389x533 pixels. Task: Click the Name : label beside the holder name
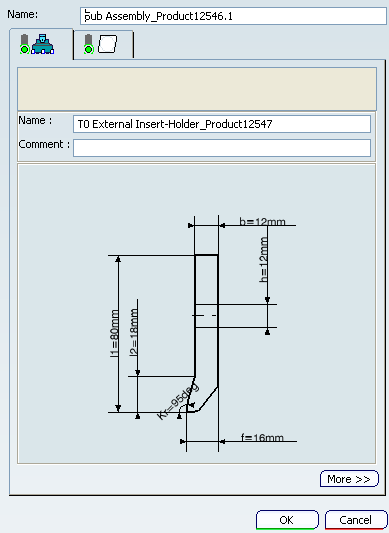[35, 120]
